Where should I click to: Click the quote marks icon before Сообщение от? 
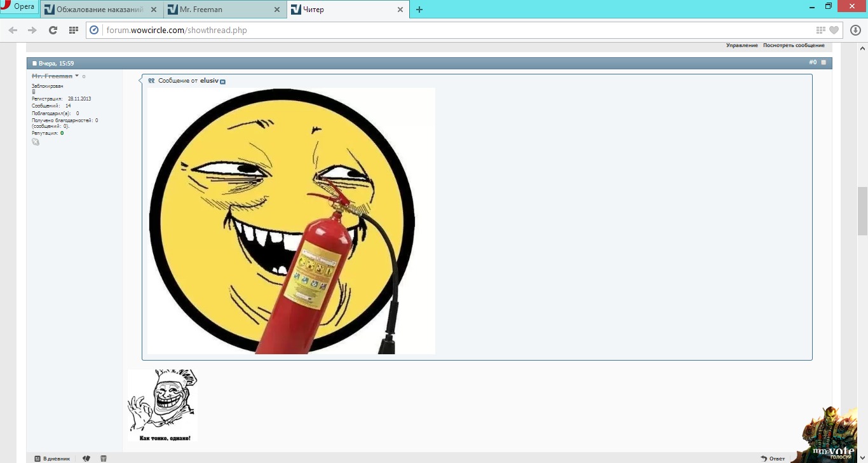151,81
